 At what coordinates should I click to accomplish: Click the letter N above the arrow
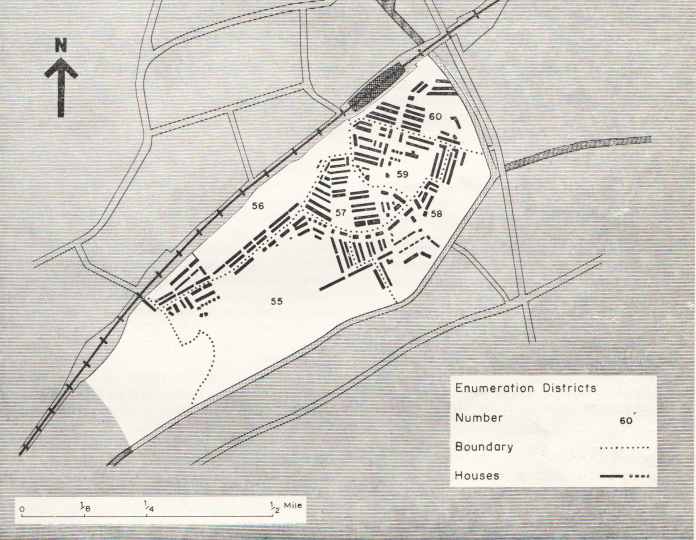[x=60, y=45]
